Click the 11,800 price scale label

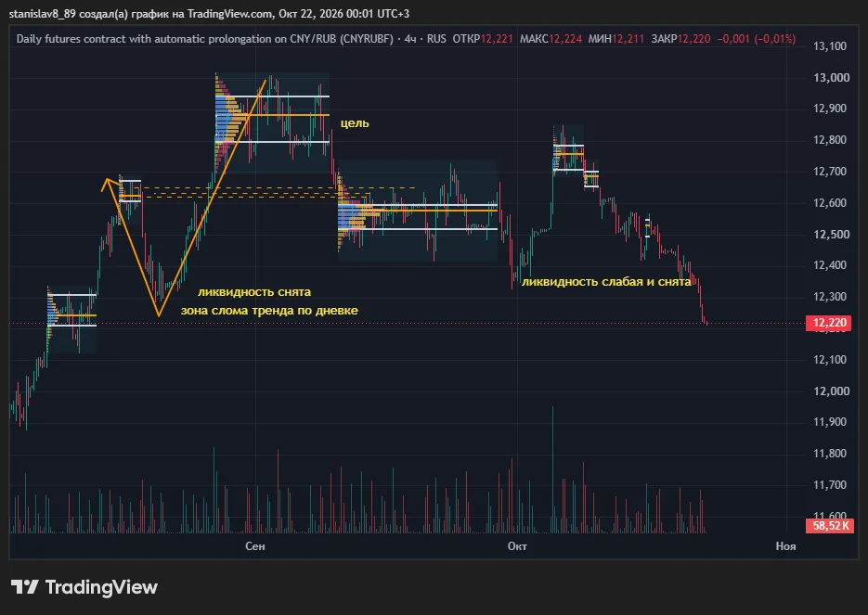830,454
